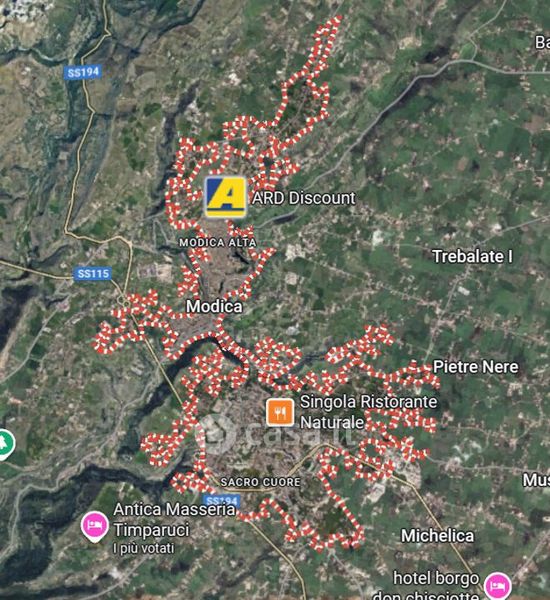The height and width of the screenshot is (600, 550).
Task: Click the Antica Masseria Timparuci name text
Action: 174,519
